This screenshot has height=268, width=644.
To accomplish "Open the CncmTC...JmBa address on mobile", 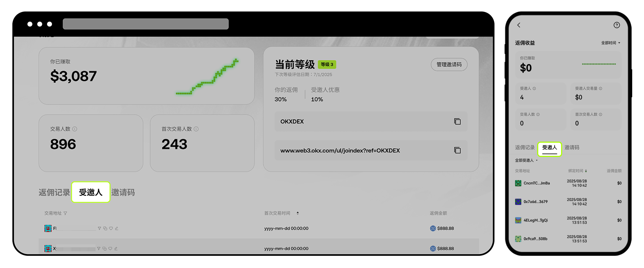I will (536, 183).
